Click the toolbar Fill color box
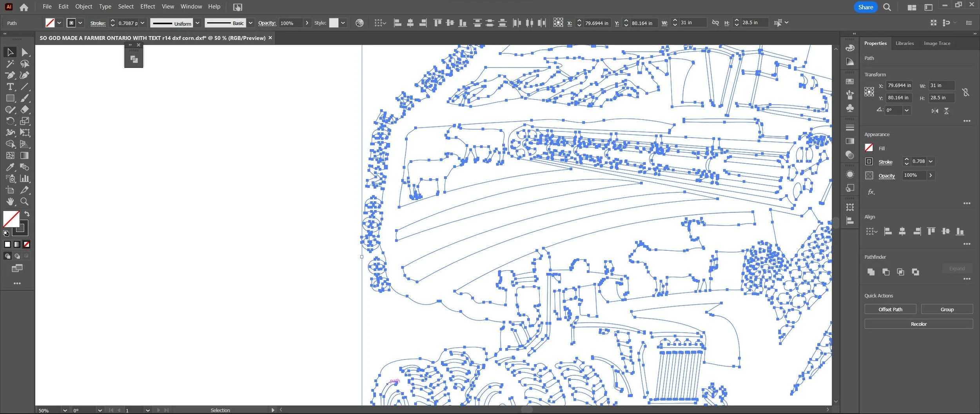Image resolution: width=980 pixels, height=414 pixels. 11,219
